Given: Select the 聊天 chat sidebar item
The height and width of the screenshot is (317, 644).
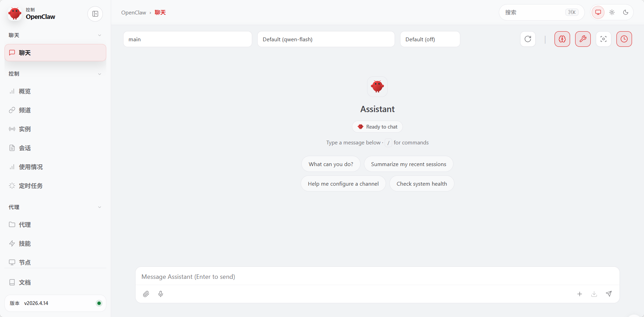Looking at the screenshot, I should [55, 53].
